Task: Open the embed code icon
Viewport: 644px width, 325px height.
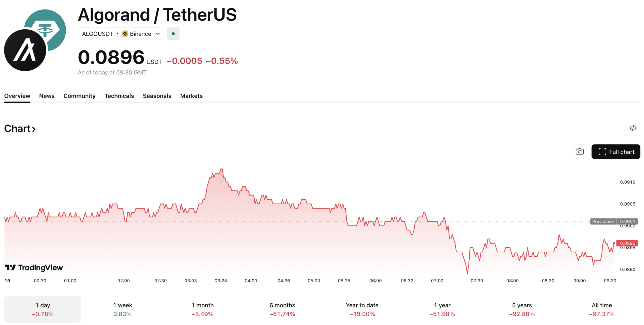Action: coord(633,128)
